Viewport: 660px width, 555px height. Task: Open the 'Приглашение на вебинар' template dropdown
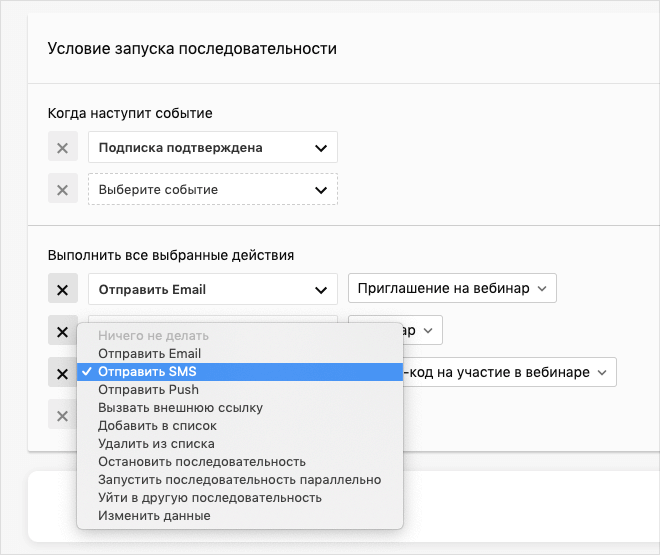click(452, 288)
